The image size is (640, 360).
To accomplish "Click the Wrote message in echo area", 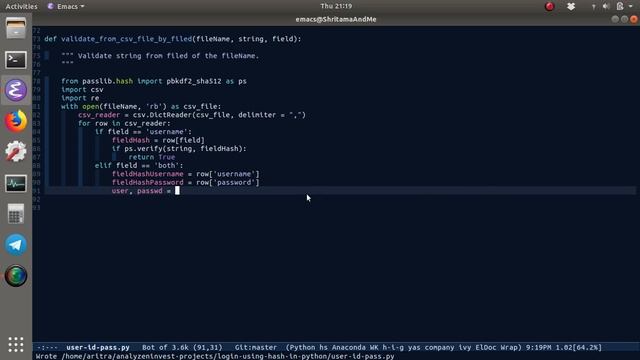I will pyautogui.click(x=215, y=356).
